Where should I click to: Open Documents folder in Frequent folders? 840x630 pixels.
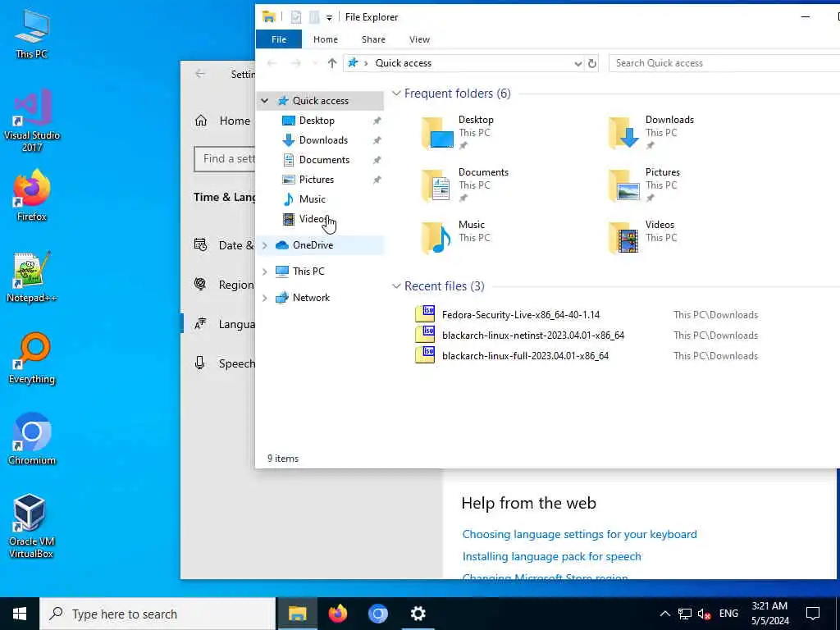tap(465, 185)
